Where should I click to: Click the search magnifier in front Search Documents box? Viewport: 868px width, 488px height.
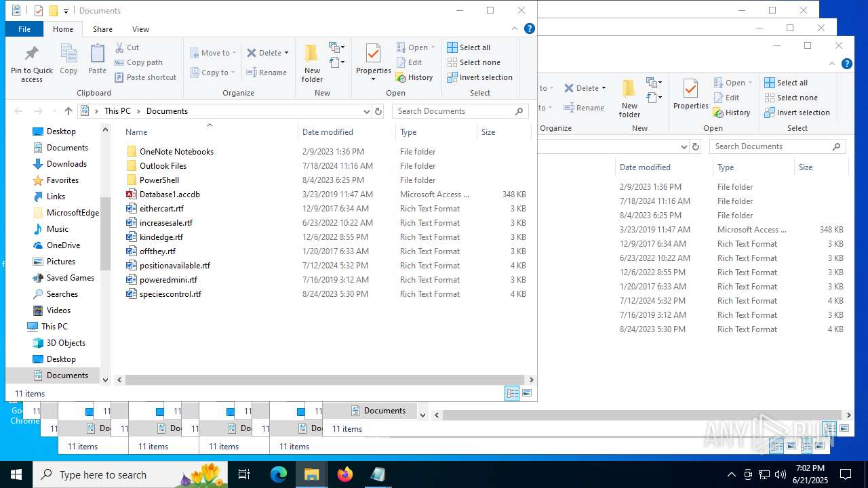click(x=519, y=111)
